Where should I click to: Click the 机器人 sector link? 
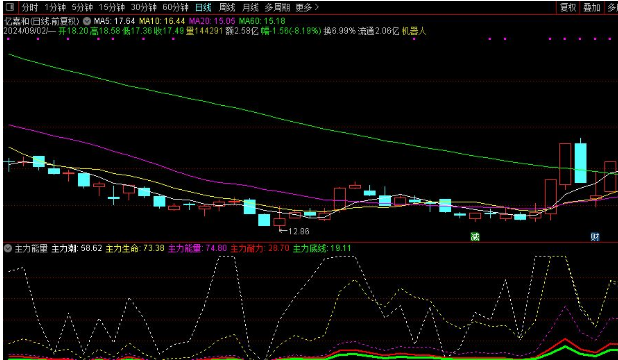(414, 31)
